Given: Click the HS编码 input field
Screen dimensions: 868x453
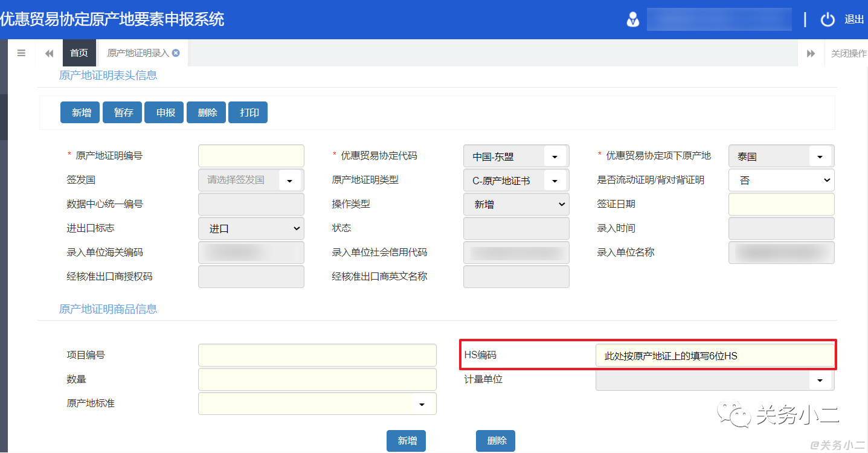Looking at the screenshot, I should pos(714,355).
